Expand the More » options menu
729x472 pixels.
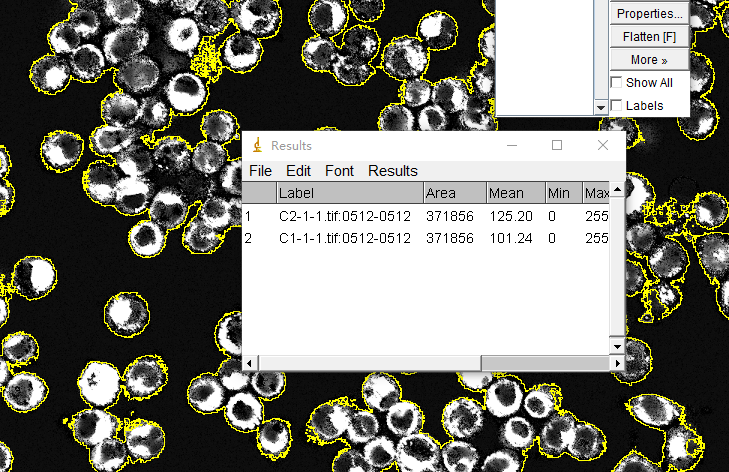649,60
